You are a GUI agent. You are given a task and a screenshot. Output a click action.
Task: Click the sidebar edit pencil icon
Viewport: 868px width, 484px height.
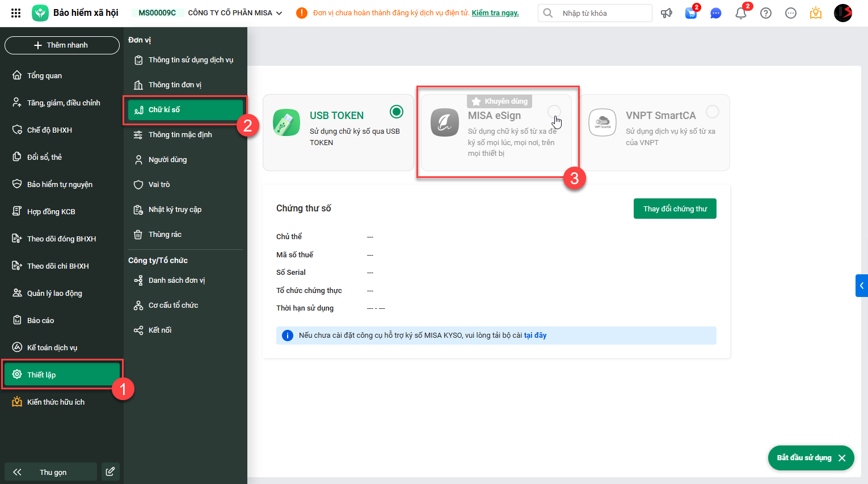click(x=111, y=472)
